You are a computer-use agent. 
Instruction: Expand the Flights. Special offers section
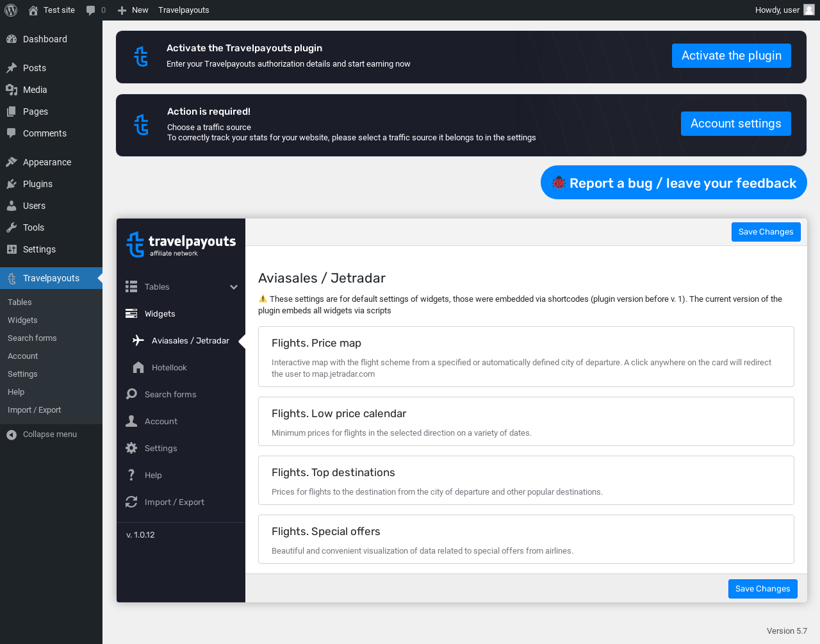coord(526,539)
